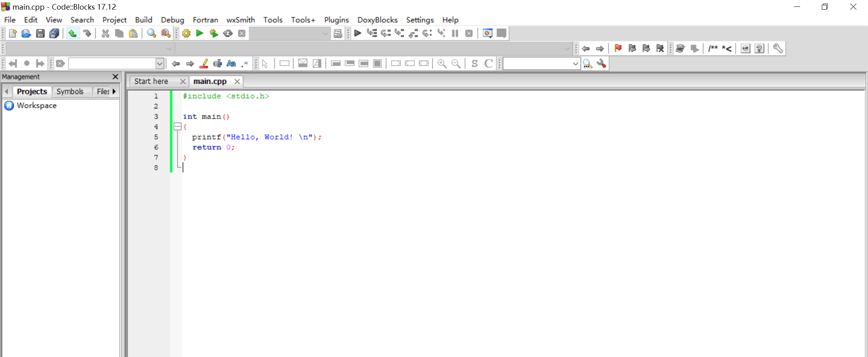Collapse the code fold at line 4
Screen dimensions: 868x357
tap(177, 126)
